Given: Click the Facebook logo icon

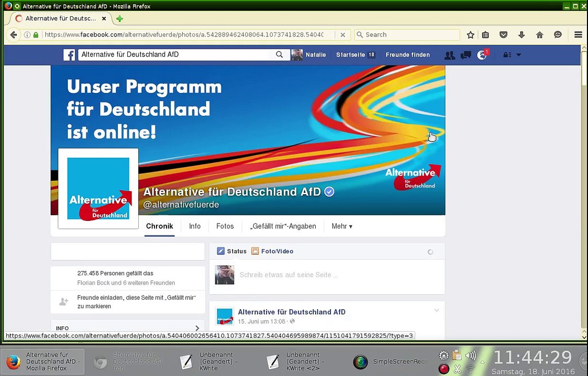Looking at the screenshot, I should pyautogui.click(x=69, y=55).
